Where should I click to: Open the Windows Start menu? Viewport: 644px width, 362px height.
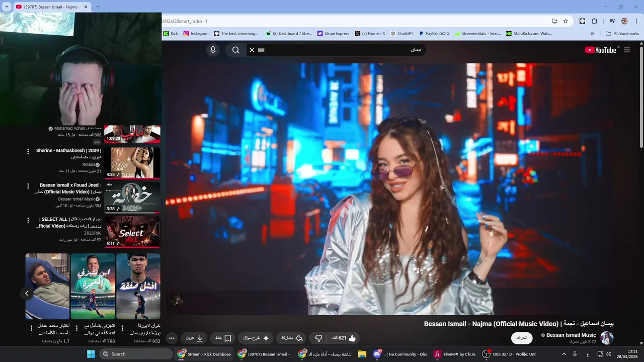(91, 354)
